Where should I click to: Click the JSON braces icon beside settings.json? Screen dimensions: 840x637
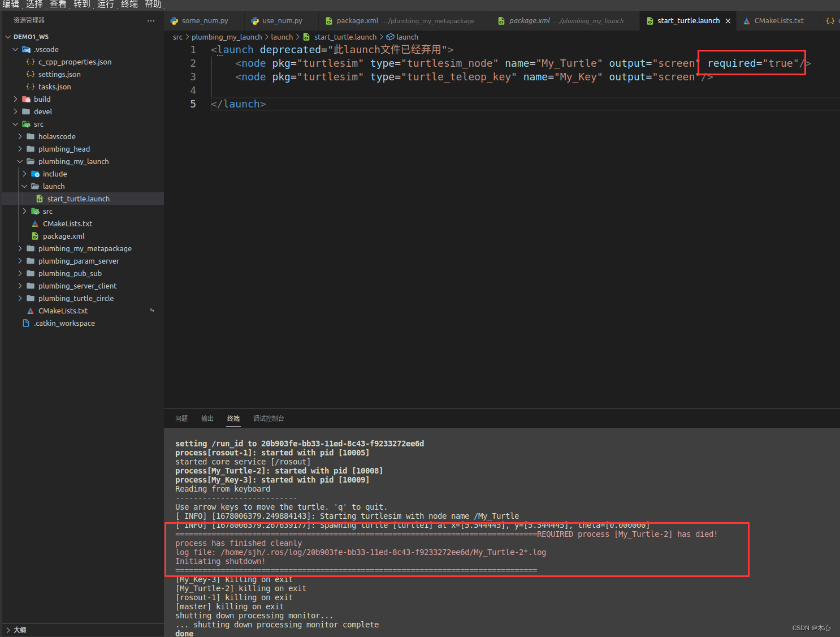[31, 74]
